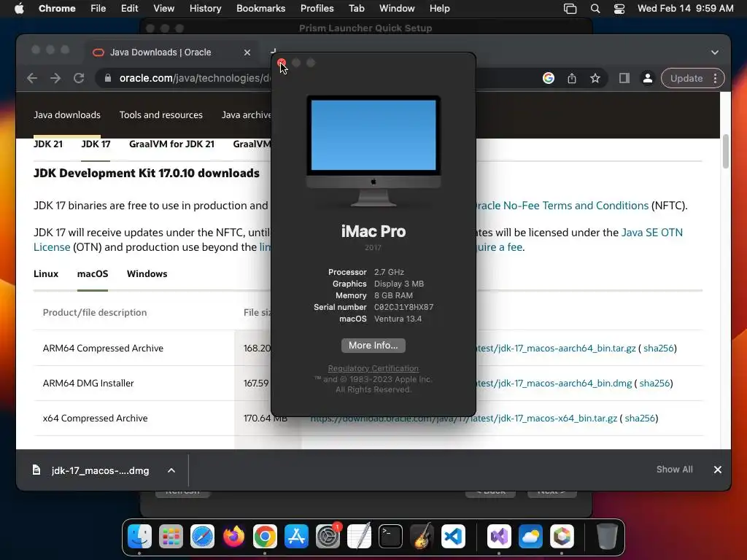Open Regulatory Certification link
The width and height of the screenshot is (747, 560).
(373, 368)
